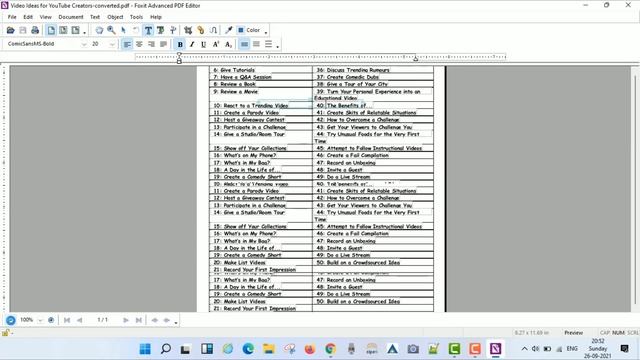Select the path curve tool icon

[x=213, y=30]
